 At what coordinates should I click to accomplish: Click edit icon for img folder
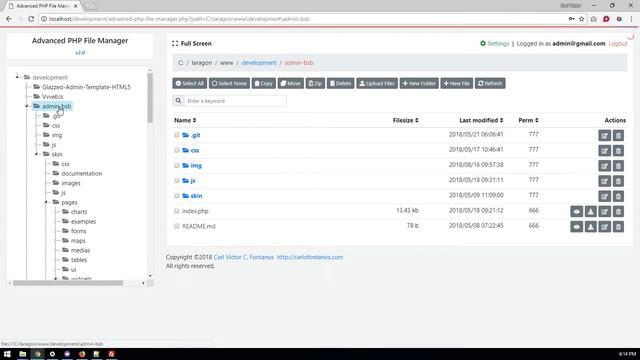pyautogui.click(x=604, y=166)
